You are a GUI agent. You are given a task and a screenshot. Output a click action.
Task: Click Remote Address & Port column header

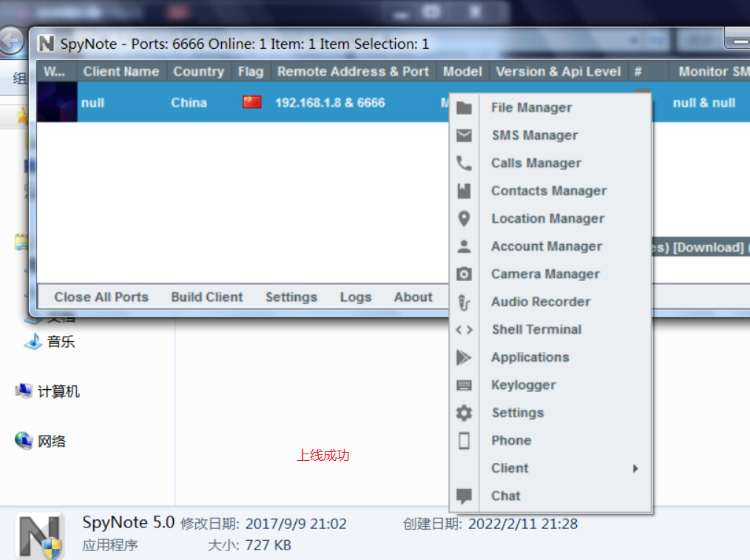click(354, 72)
